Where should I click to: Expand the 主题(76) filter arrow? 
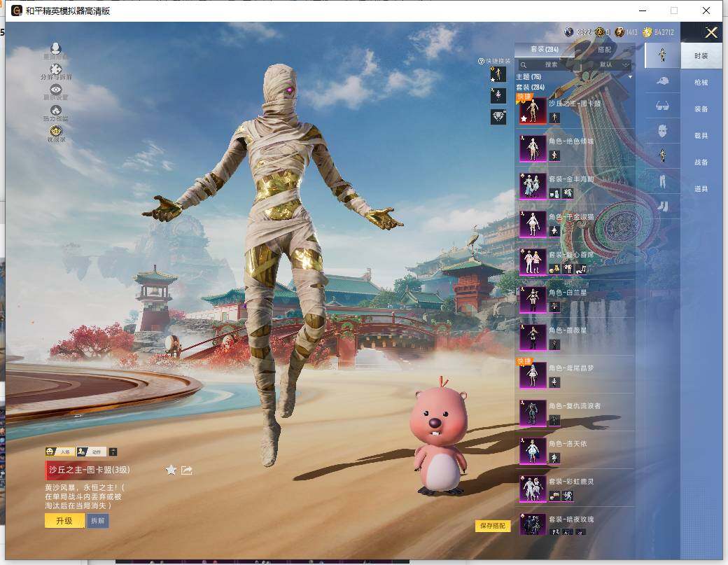[630, 77]
